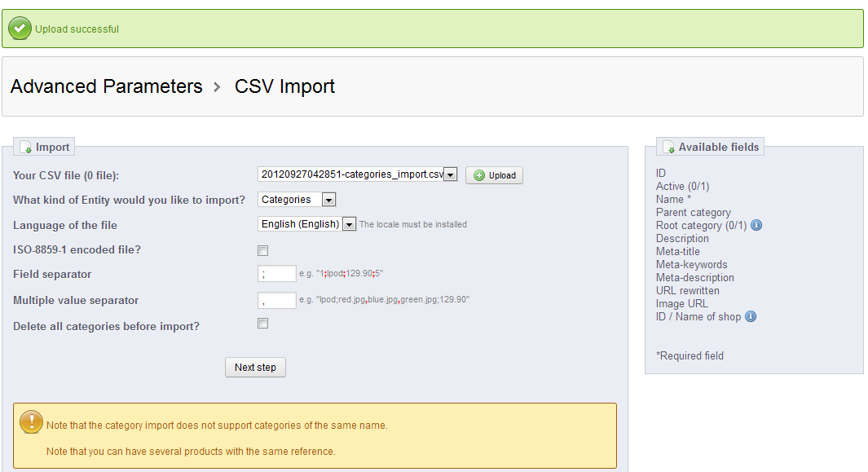
Task: Click info icon next to ID / Name of shop
Action: [x=751, y=316]
